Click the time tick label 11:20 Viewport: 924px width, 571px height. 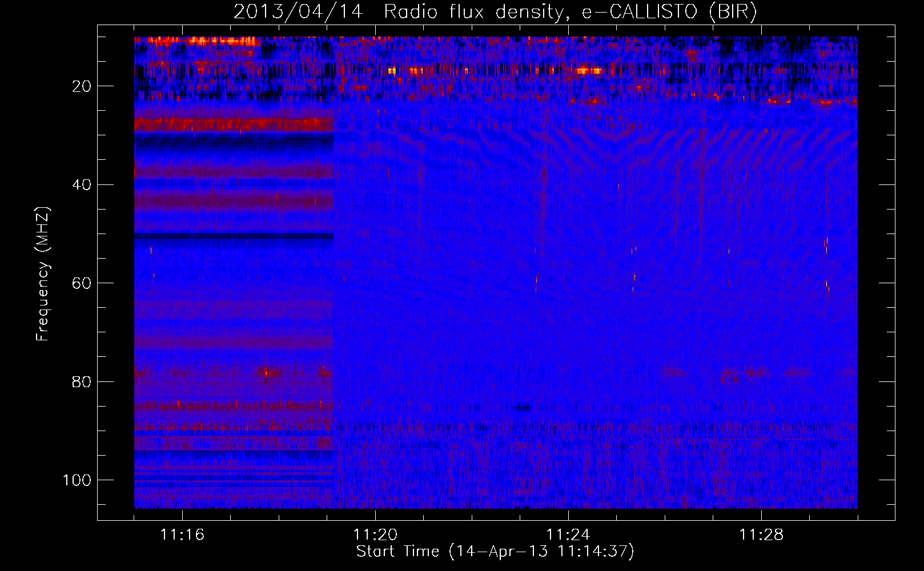click(x=375, y=535)
